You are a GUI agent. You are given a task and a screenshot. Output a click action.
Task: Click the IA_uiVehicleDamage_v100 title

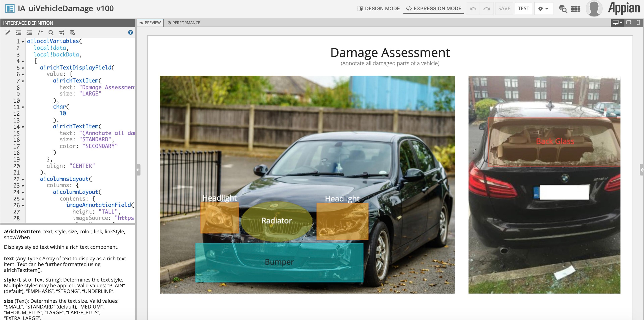[x=66, y=9]
